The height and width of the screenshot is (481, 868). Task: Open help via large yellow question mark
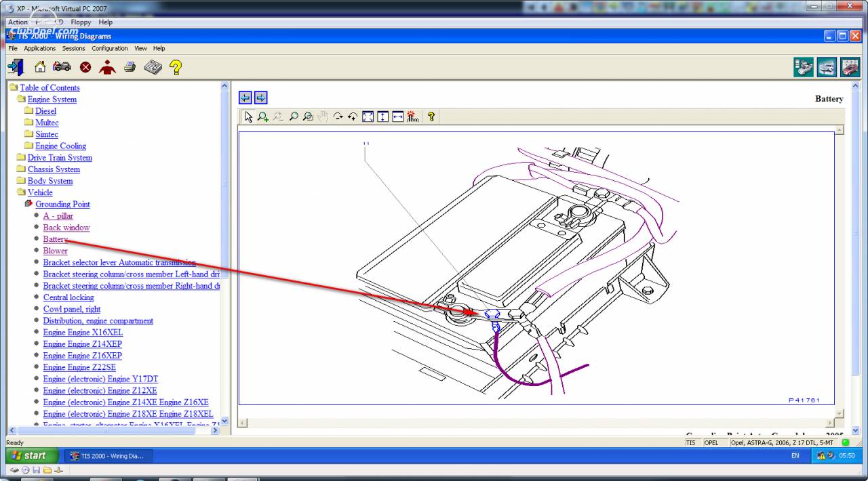coord(176,66)
